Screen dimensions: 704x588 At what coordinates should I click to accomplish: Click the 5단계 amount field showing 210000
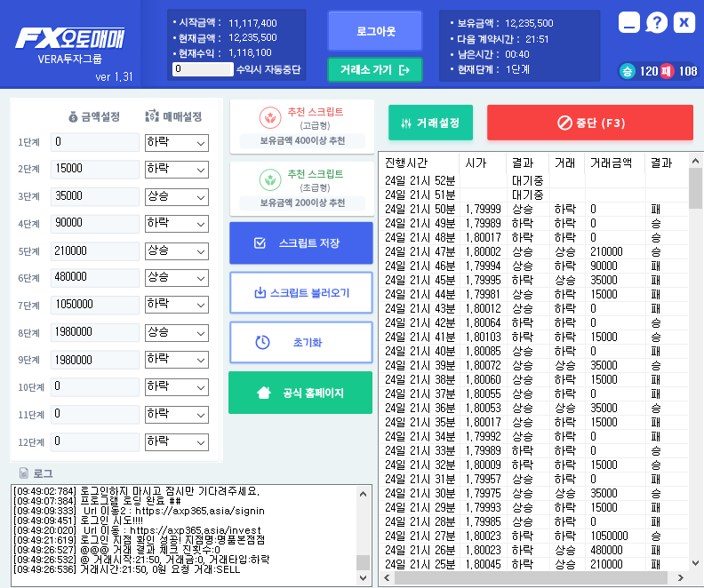[95, 250]
